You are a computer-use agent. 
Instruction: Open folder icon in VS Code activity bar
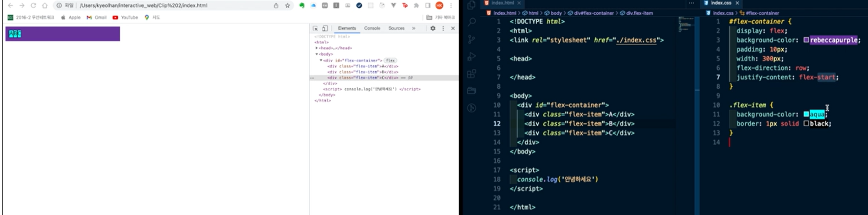pyautogui.click(x=472, y=91)
